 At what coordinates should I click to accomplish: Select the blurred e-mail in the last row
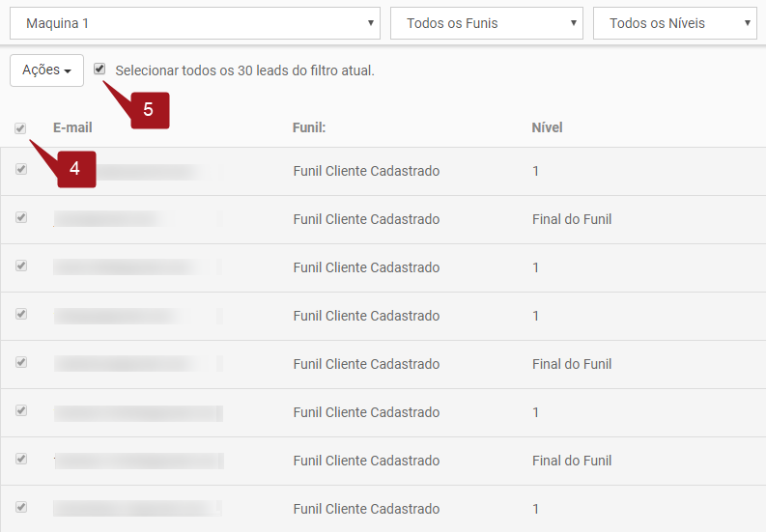click(x=137, y=509)
